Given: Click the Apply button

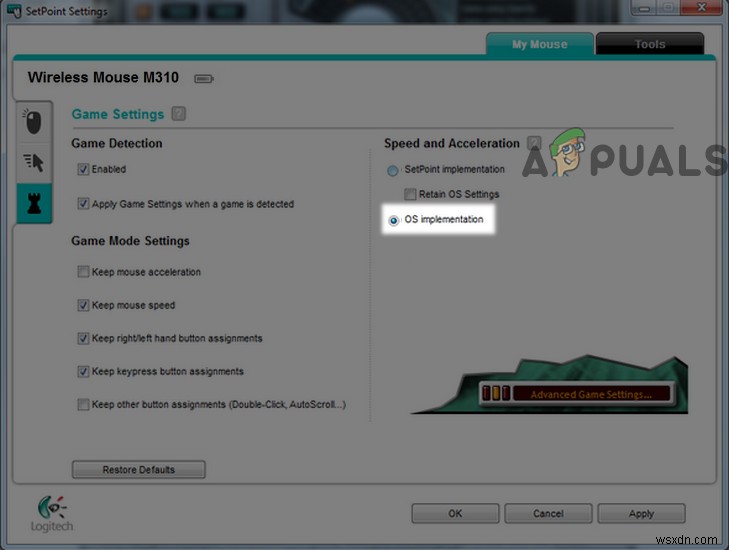Looking at the screenshot, I should click(x=641, y=513).
